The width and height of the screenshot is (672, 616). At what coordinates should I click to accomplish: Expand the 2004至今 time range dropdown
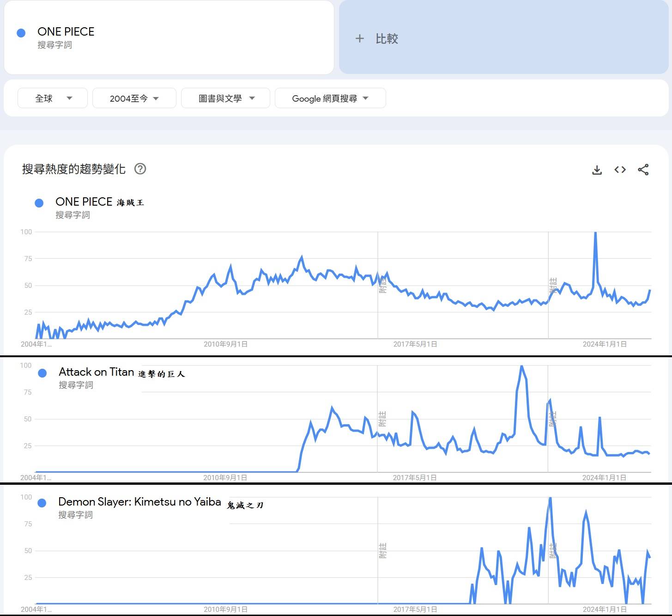[134, 98]
